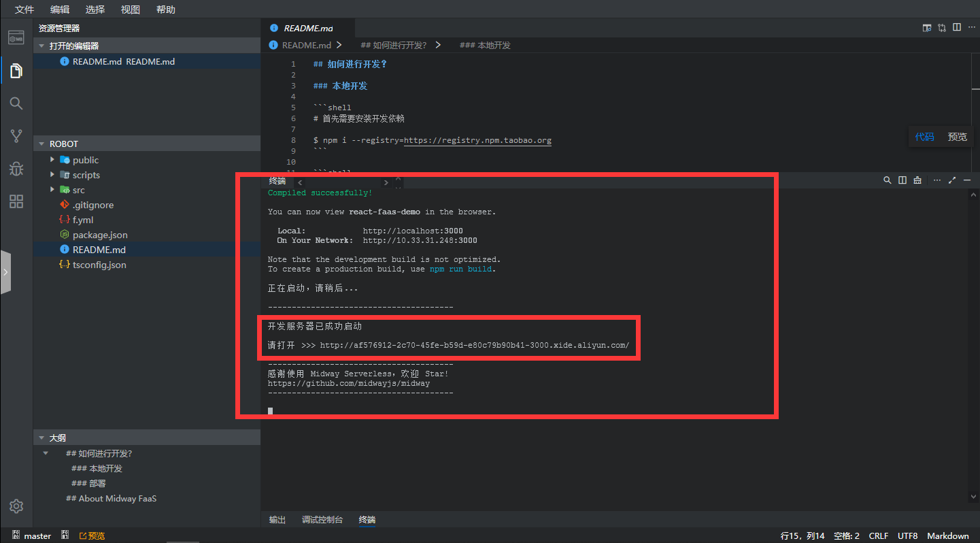
Task: Open the 文件 menu
Action: click(x=24, y=10)
